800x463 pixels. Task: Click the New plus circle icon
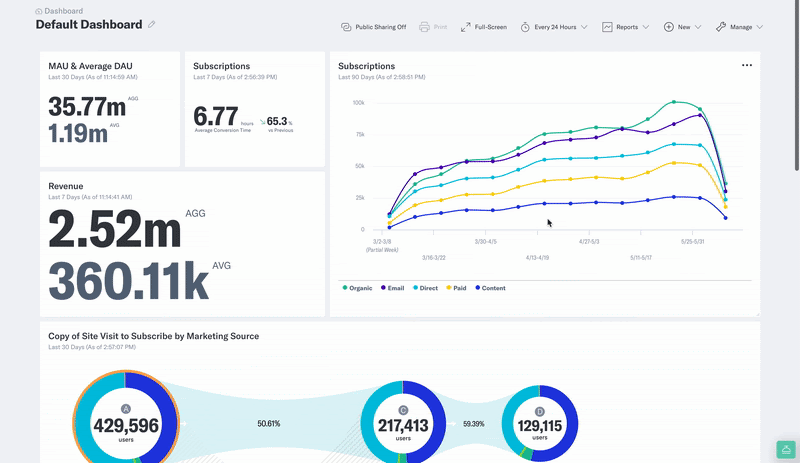668,27
